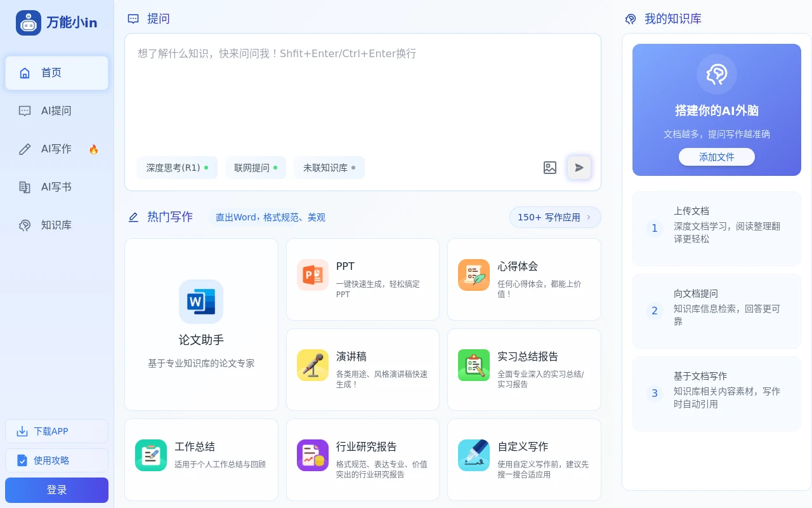Screen dimensions: 812x508
Task: Click the 添加文件 button
Action: point(717,157)
